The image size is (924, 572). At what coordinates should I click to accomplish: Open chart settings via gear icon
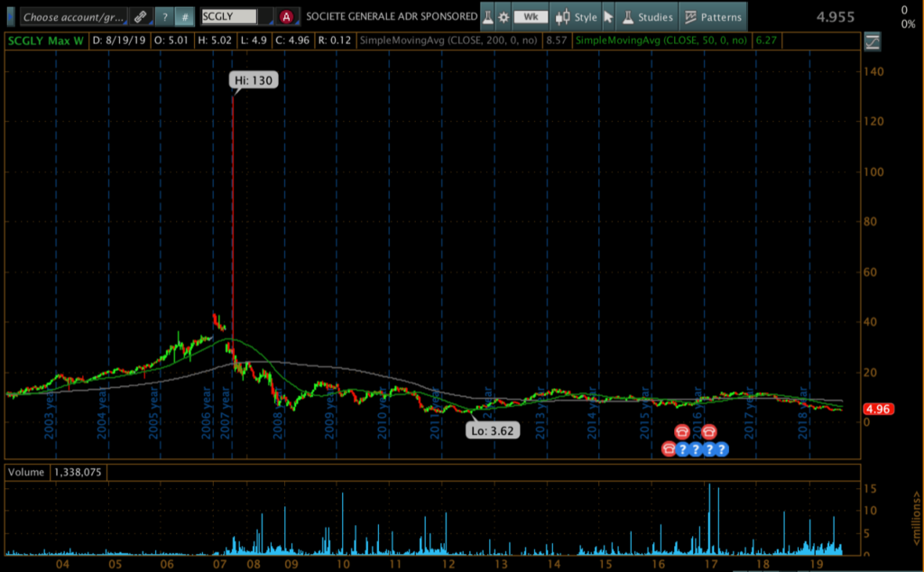504,17
